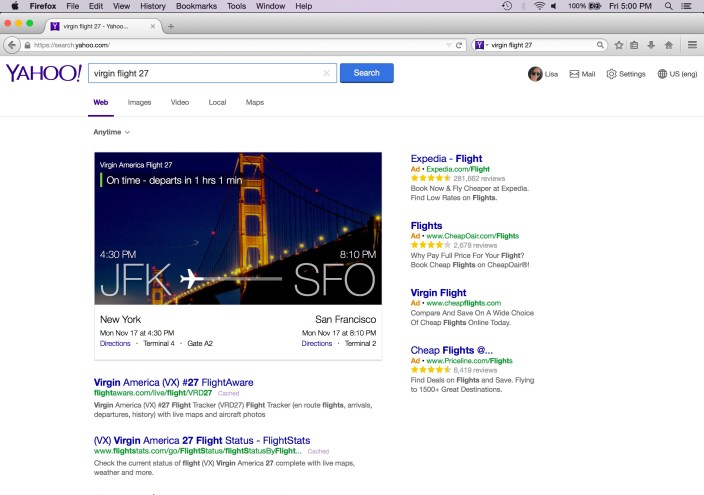Go to the Firefox home page icon
Viewport: 704px width, 495px height.
(x=667, y=45)
